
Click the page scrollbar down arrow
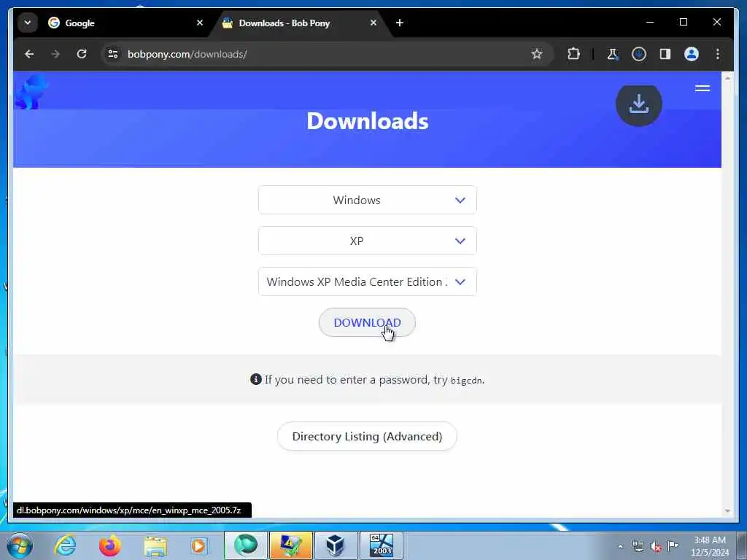(x=727, y=511)
